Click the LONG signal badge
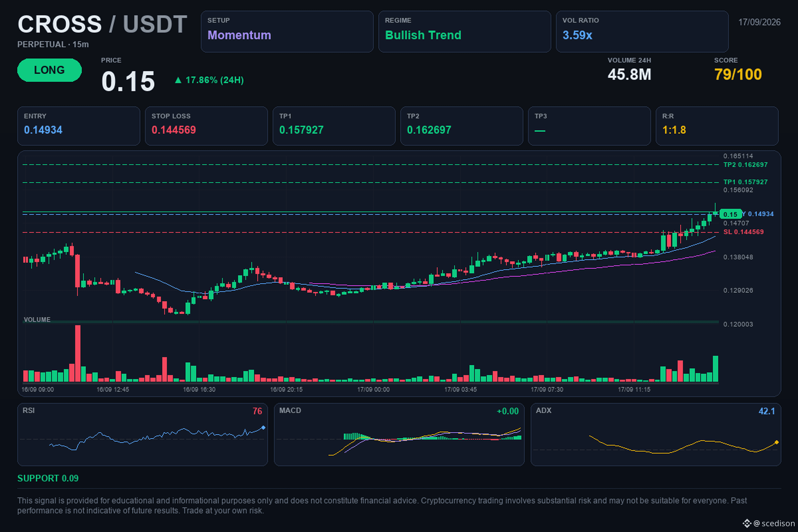The width and height of the screenshot is (798, 532). tap(50, 70)
